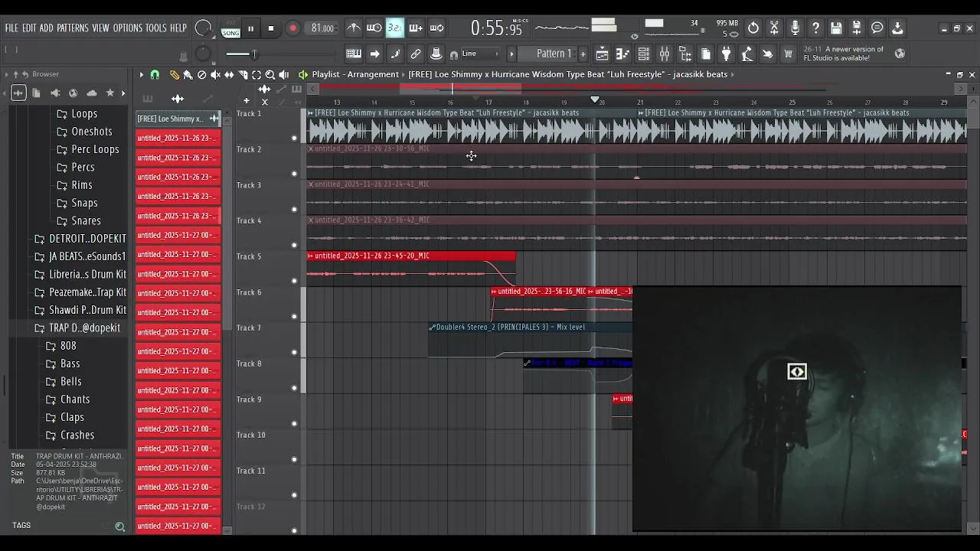Click the newer version of FL Studio notice

pos(843,54)
